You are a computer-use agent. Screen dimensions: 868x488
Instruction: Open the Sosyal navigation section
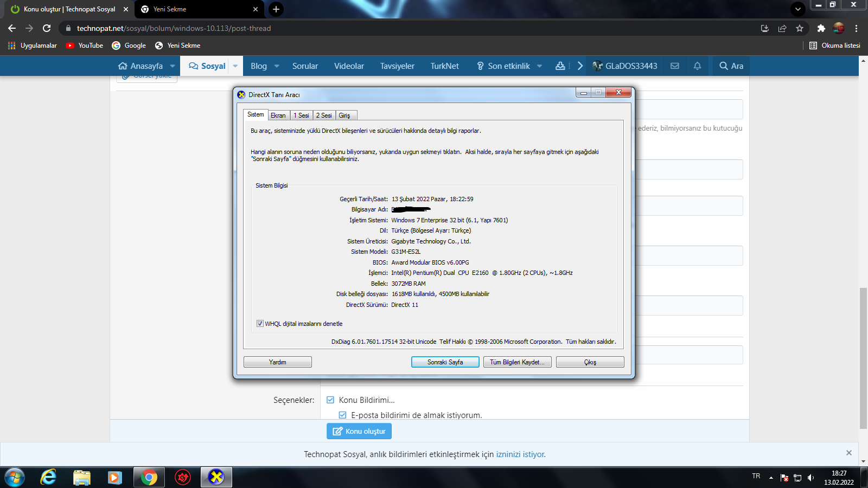pyautogui.click(x=207, y=66)
